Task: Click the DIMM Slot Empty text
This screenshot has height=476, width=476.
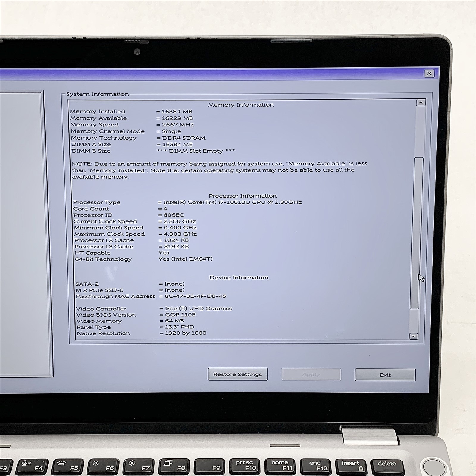Action: click(196, 151)
